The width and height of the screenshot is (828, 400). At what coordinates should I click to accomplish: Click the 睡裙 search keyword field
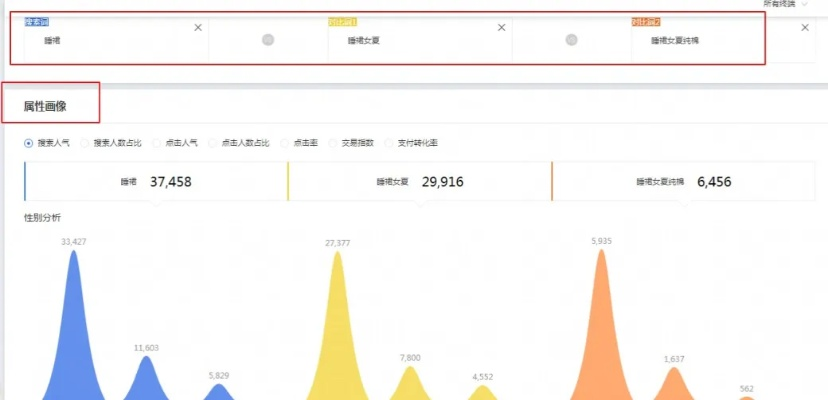point(110,41)
